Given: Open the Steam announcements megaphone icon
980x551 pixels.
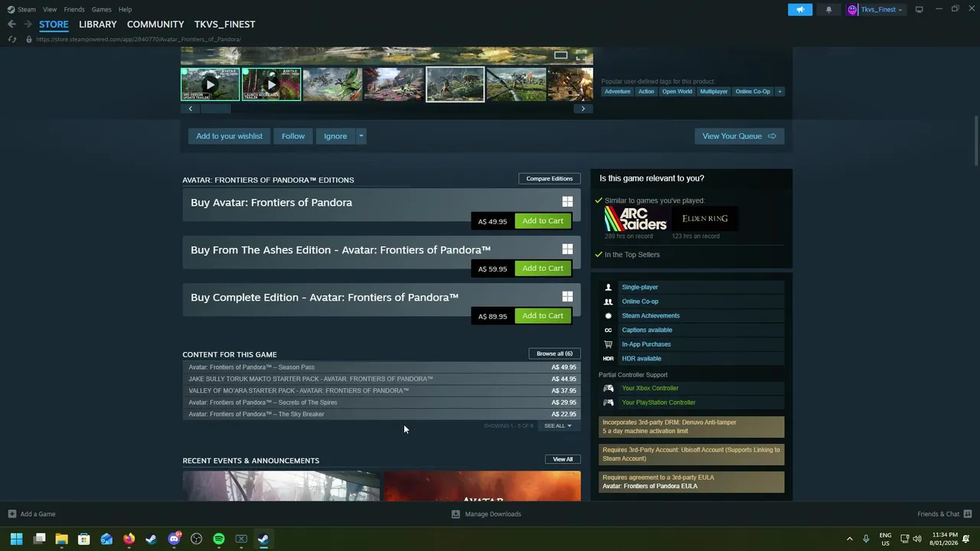Looking at the screenshot, I should [800, 9].
